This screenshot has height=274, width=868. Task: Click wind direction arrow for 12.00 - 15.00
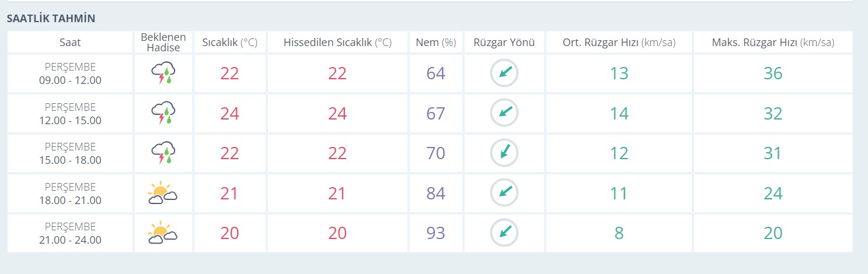pos(504,113)
